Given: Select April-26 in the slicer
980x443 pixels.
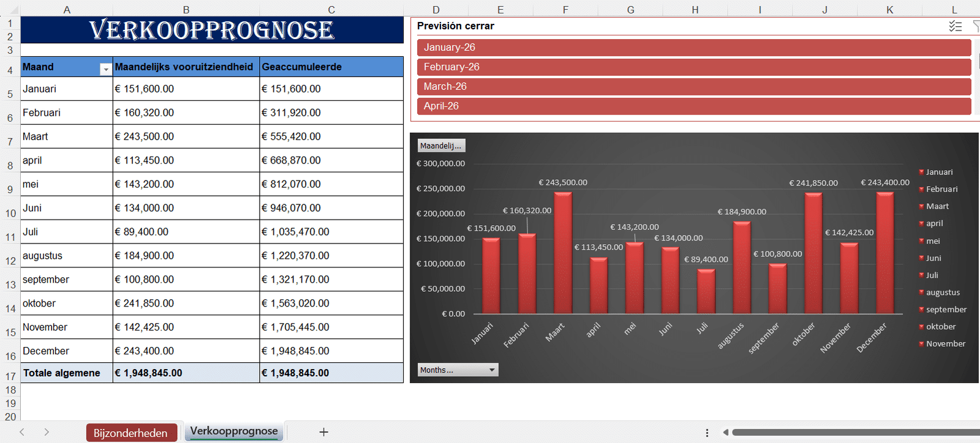Looking at the screenshot, I should [694, 106].
